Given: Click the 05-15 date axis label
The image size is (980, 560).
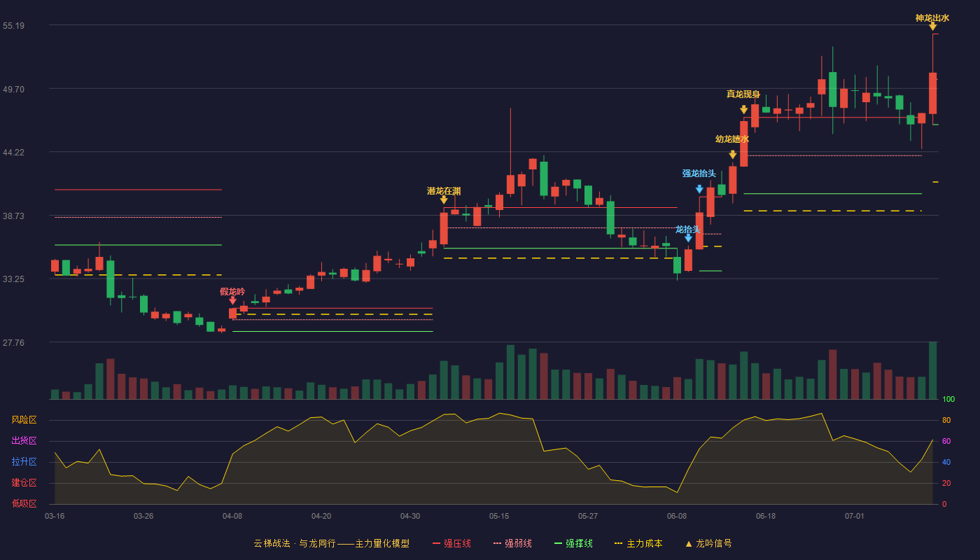Looking at the screenshot, I should 499,516.
